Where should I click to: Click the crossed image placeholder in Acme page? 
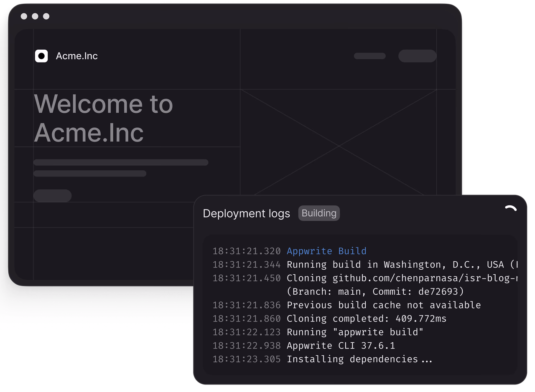click(339, 142)
